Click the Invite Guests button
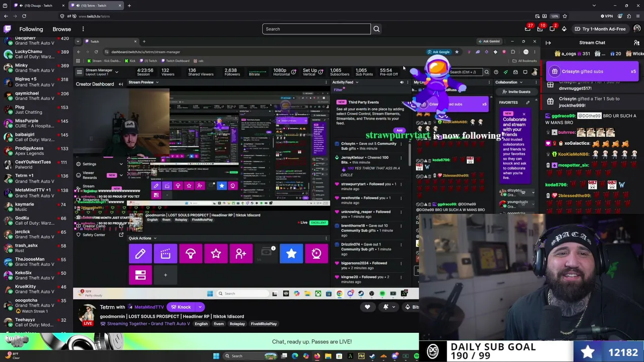This screenshot has height=362, width=644. [x=516, y=92]
